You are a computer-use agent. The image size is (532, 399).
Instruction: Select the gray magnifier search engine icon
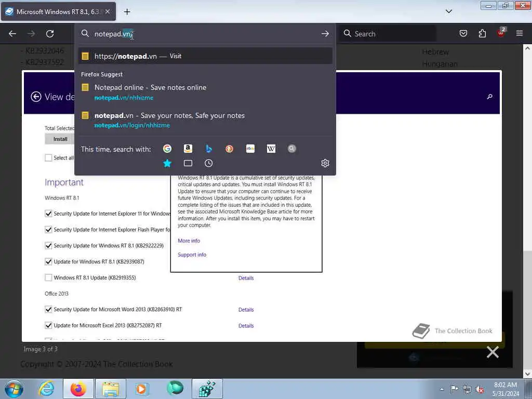(291, 149)
